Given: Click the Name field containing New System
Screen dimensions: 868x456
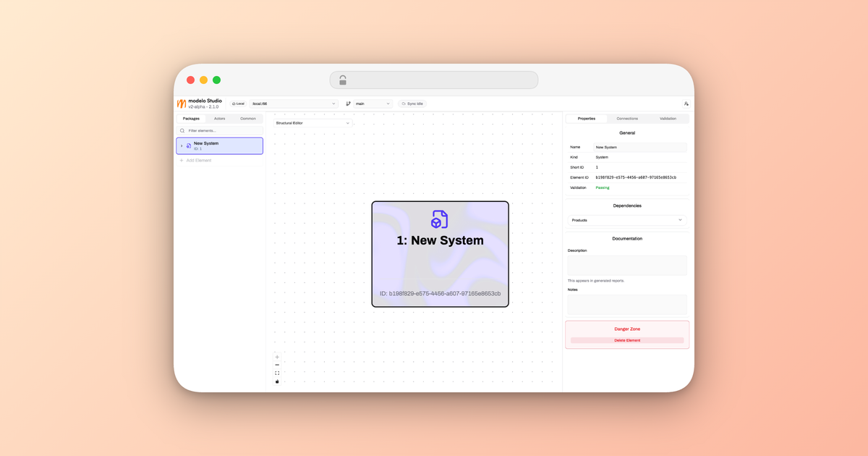Looking at the screenshot, I should pyautogui.click(x=640, y=147).
